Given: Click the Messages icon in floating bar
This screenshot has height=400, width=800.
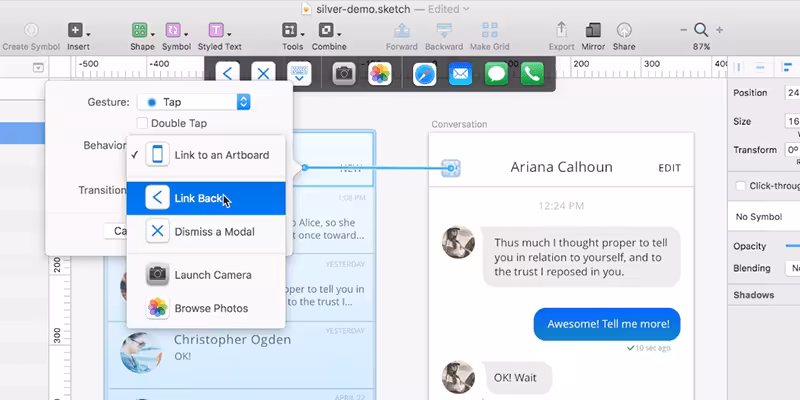Looking at the screenshot, I should point(496,74).
